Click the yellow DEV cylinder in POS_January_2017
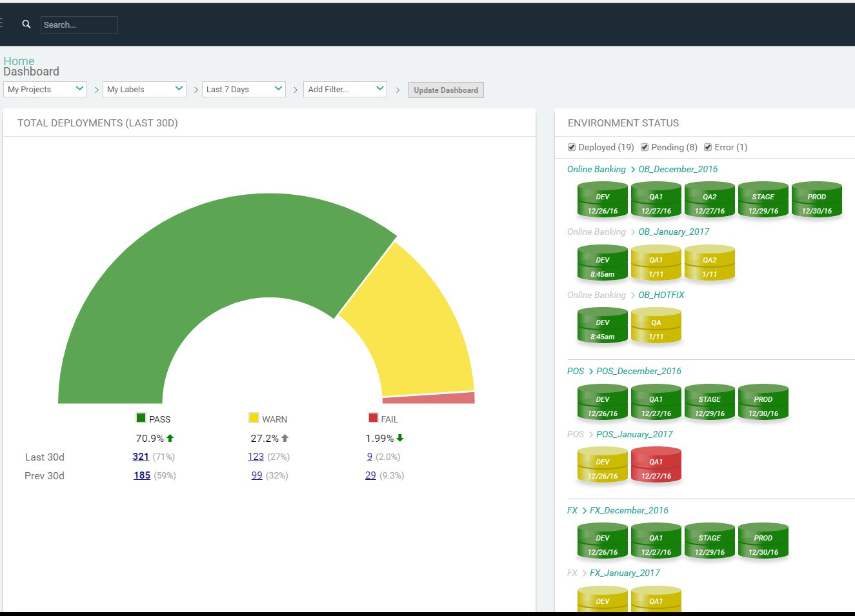 (602, 466)
